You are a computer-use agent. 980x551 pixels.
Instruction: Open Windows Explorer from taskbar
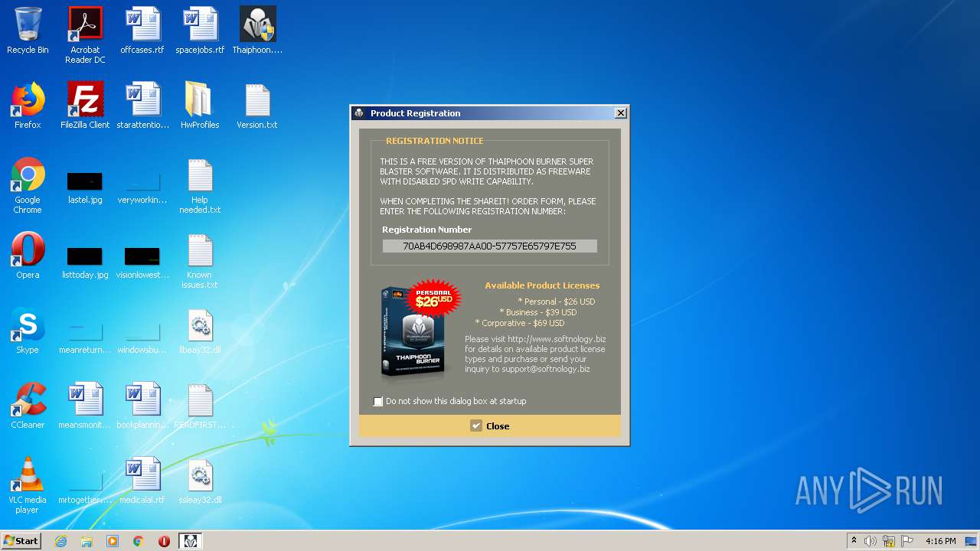pyautogui.click(x=87, y=541)
